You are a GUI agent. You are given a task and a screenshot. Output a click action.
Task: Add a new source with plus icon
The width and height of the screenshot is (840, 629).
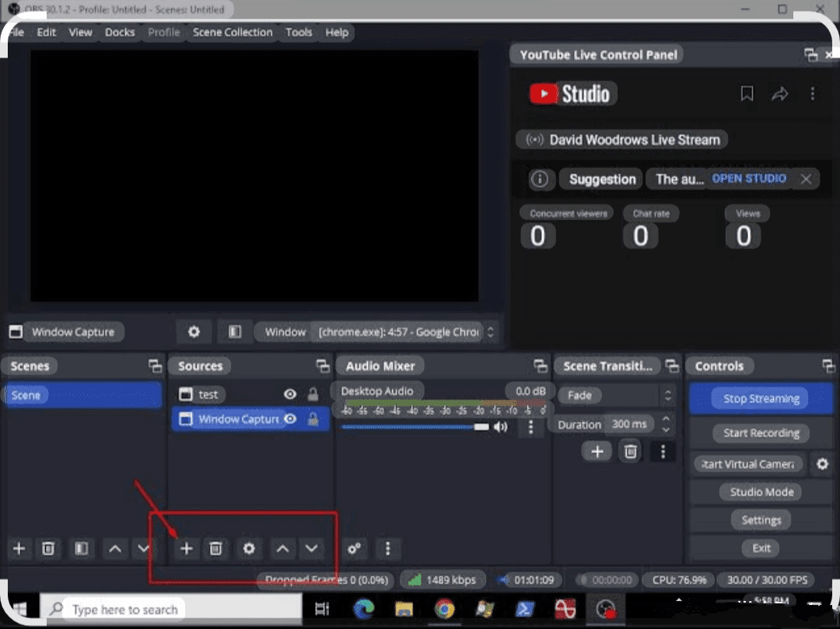coord(186,549)
